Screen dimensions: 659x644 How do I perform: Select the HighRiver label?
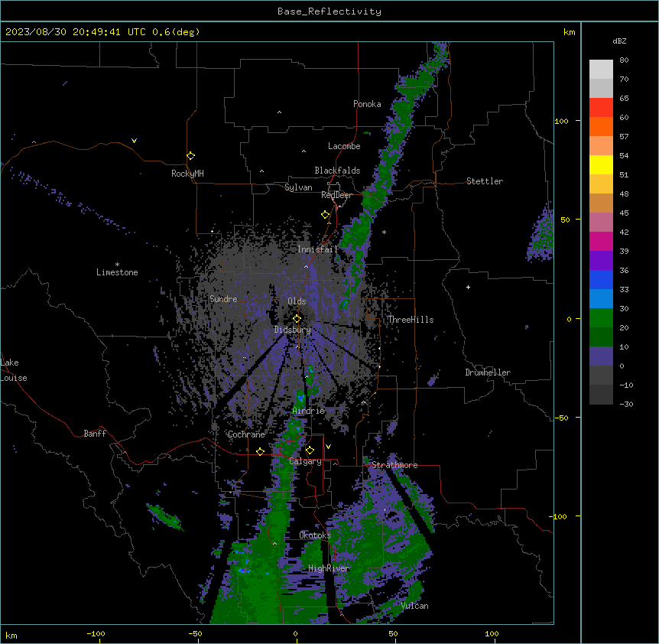point(329,568)
